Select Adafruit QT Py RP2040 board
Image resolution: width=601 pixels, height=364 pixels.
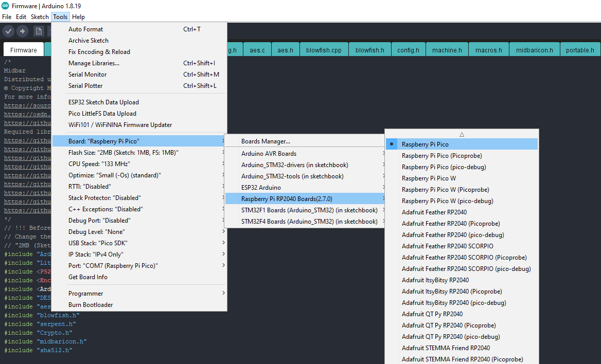tap(462, 314)
